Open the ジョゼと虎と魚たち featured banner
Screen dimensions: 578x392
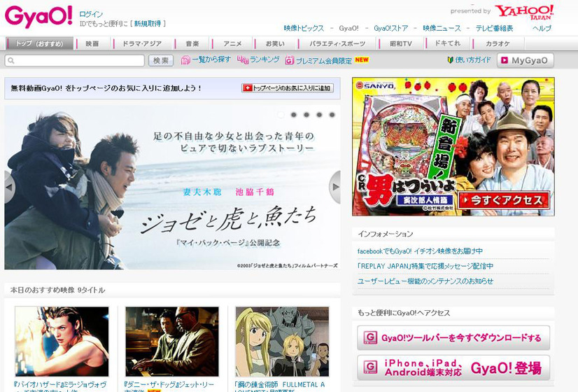172,188
